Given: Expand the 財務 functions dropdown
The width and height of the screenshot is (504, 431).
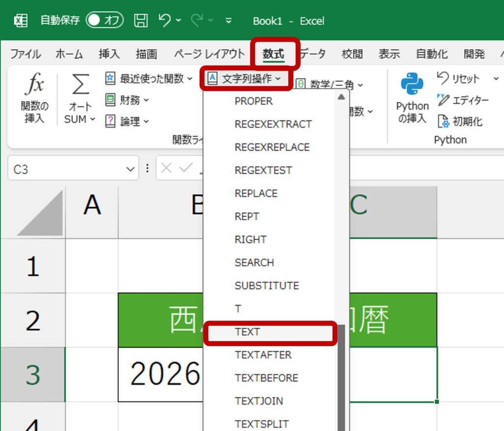Looking at the screenshot, I should [x=127, y=100].
